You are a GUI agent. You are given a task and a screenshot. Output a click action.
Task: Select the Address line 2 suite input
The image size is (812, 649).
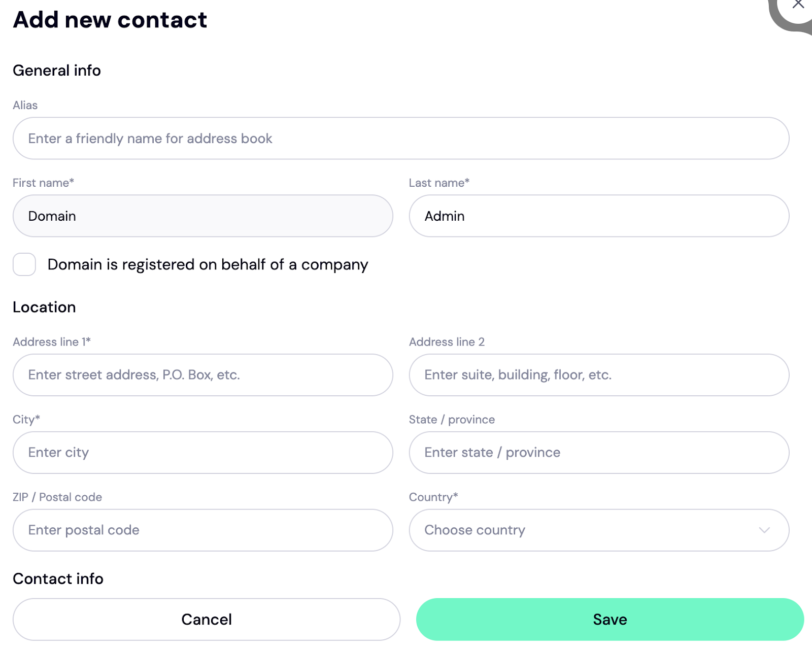(599, 375)
